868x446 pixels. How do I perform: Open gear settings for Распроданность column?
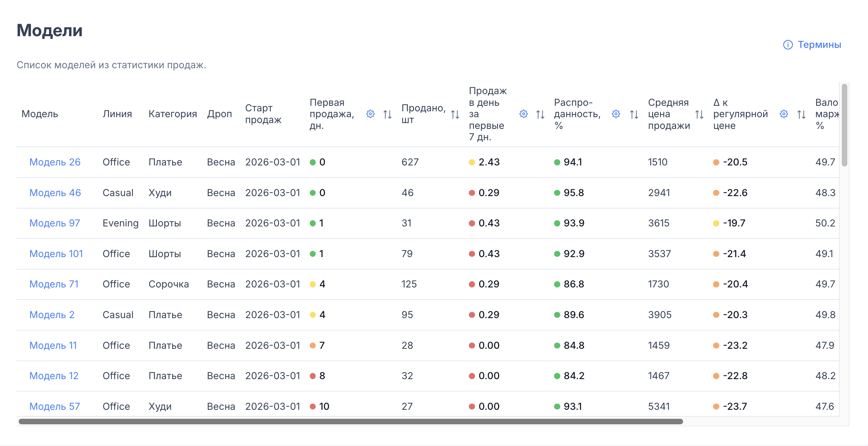point(616,114)
